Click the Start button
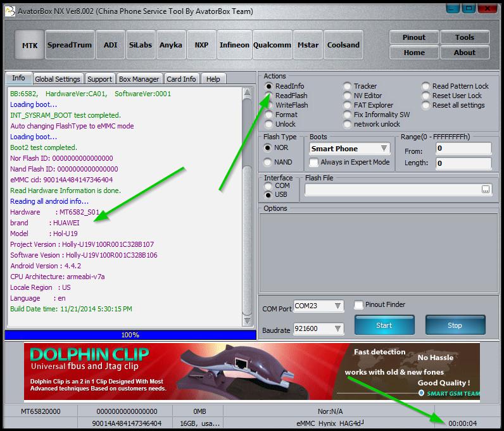Screen dimensions: 504x431 (x=384, y=325)
